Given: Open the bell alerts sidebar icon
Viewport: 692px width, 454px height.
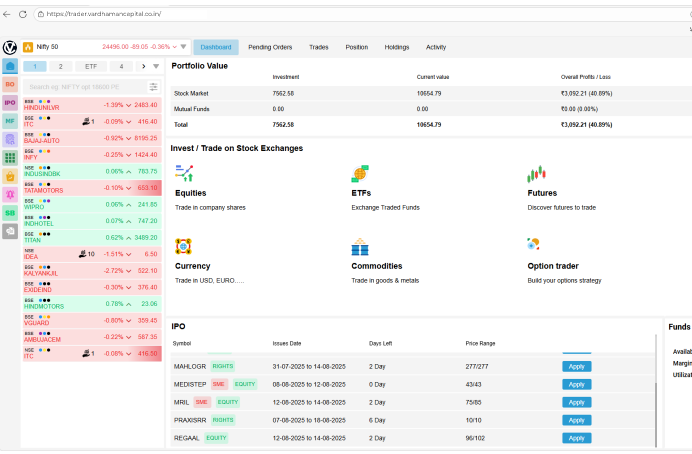Looking at the screenshot, I should (10, 194).
